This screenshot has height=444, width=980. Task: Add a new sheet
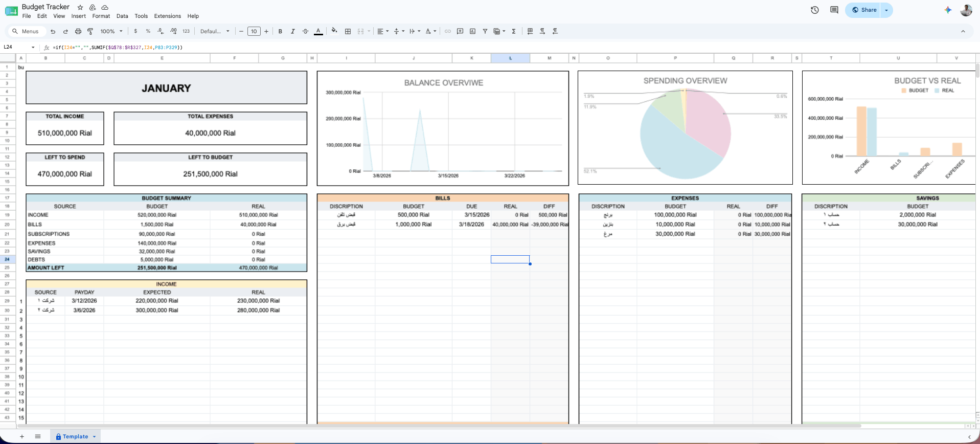pyautogui.click(x=22, y=436)
